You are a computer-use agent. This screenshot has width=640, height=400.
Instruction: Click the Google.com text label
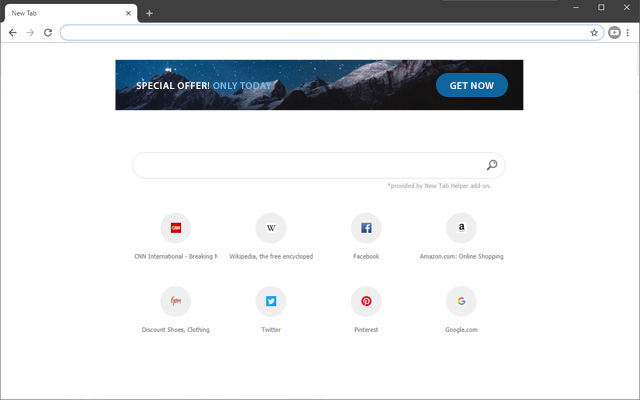461,330
